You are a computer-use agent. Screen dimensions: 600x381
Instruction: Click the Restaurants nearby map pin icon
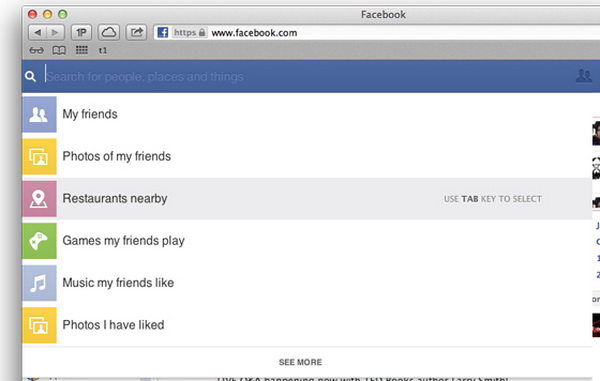click(x=39, y=199)
